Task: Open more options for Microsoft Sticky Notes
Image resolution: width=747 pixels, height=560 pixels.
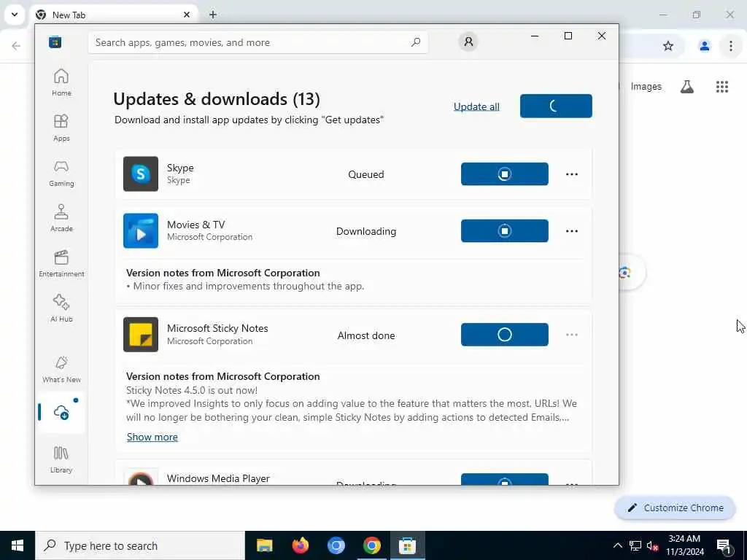Action: point(572,335)
